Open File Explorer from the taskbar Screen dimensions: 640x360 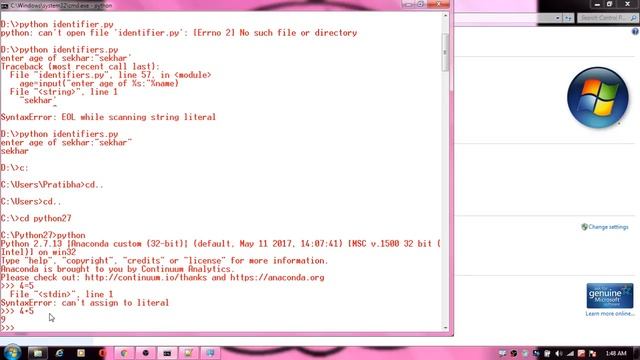click(x=38, y=353)
